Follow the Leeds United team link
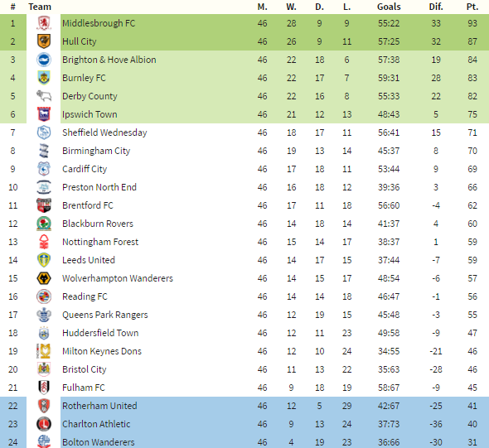This screenshot has width=489, height=448. 89,260
